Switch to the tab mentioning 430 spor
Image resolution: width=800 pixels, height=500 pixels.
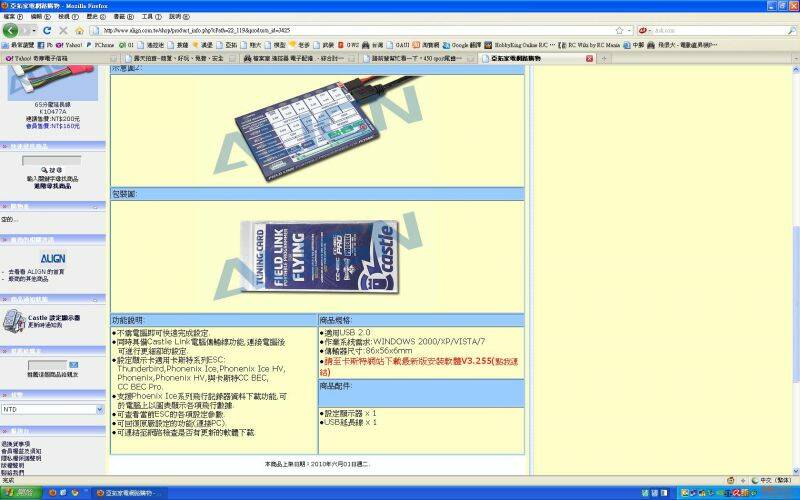pyautogui.click(x=418, y=59)
